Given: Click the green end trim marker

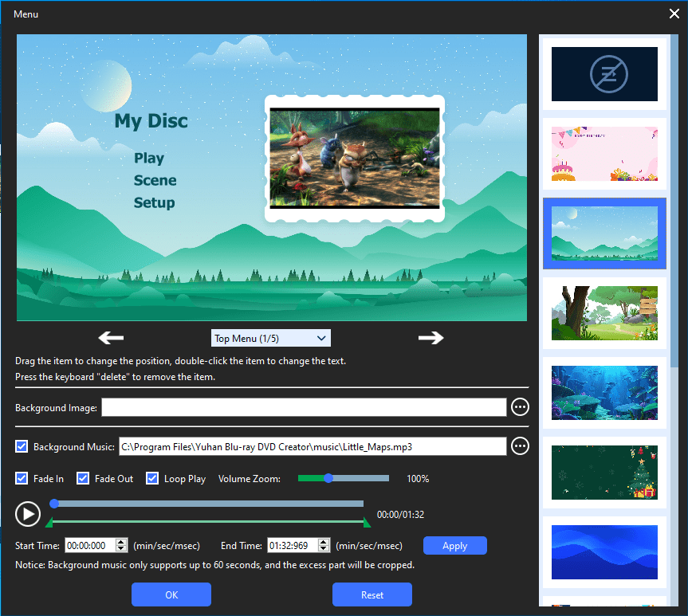Looking at the screenshot, I should pyautogui.click(x=367, y=522).
